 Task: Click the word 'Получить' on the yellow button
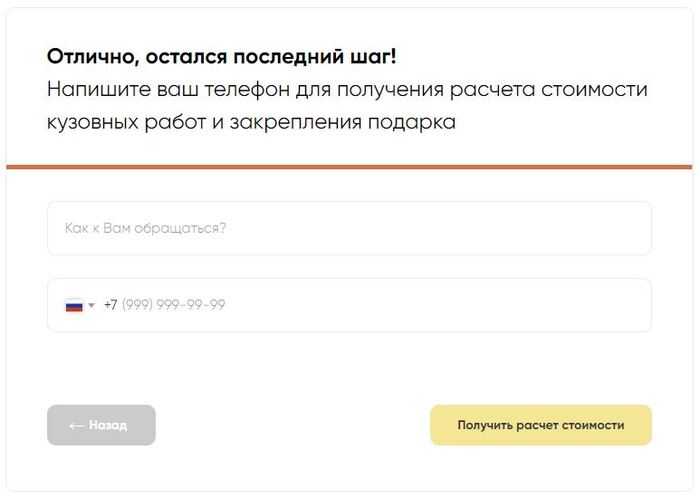[x=485, y=425]
